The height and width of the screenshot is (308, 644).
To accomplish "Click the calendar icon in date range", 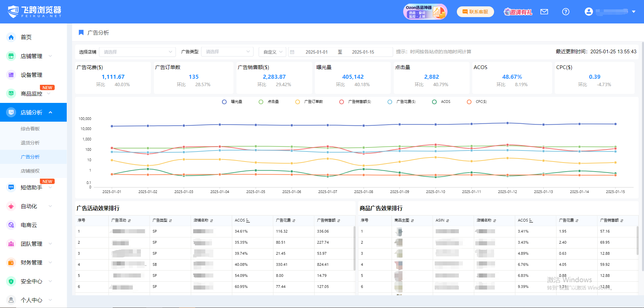I will click(292, 52).
